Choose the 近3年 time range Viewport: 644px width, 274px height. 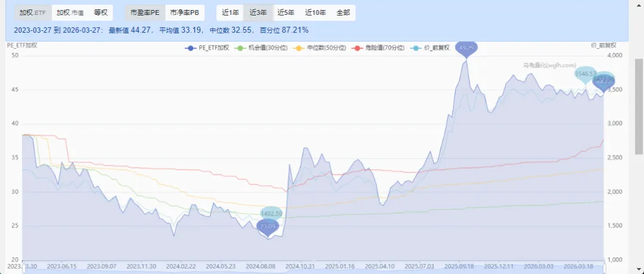[x=258, y=13]
